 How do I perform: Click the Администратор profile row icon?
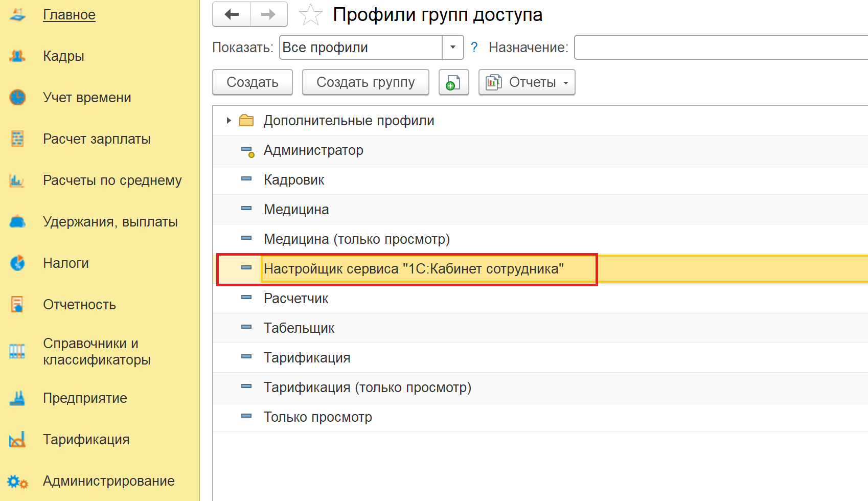pyautogui.click(x=247, y=151)
